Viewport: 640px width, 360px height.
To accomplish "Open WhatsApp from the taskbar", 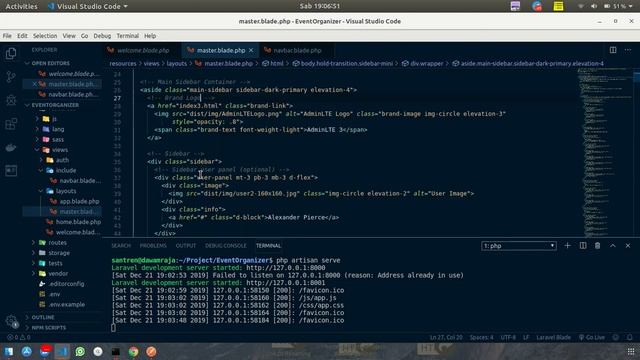I will [80, 351].
